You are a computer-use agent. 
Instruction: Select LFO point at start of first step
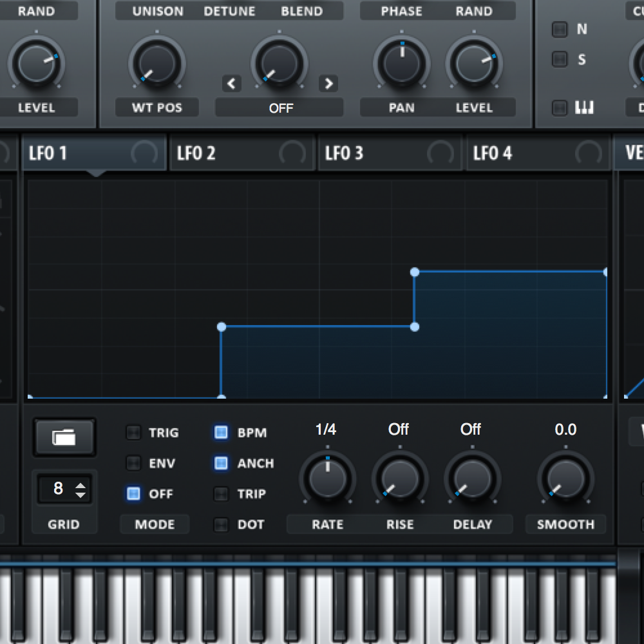[x=222, y=327]
